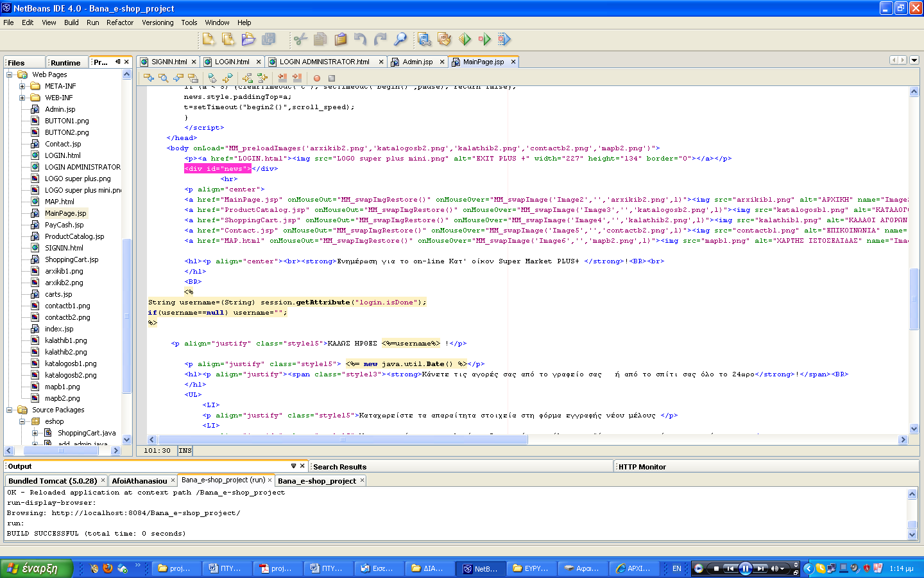924x578 pixels.
Task: Collapse the eshop package node
Action: 22,421
